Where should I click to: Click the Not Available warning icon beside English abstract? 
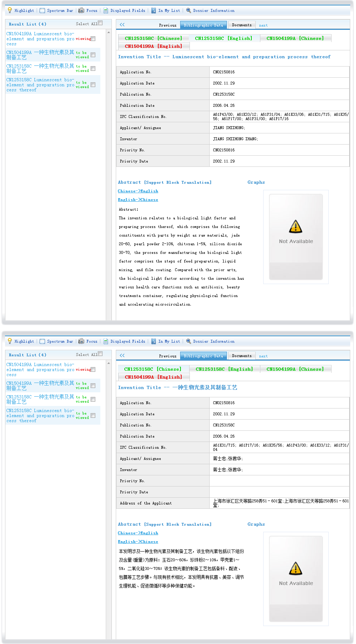pos(296,227)
